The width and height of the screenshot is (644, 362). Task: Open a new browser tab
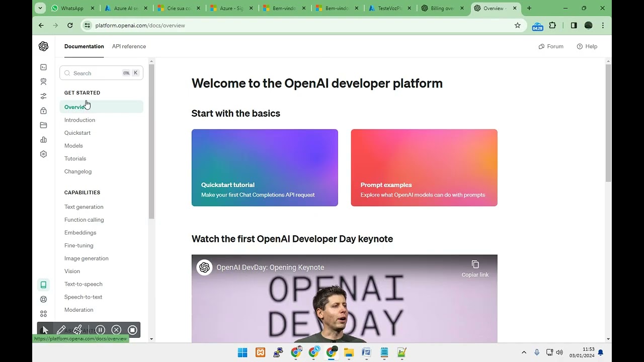coord(529,8)
